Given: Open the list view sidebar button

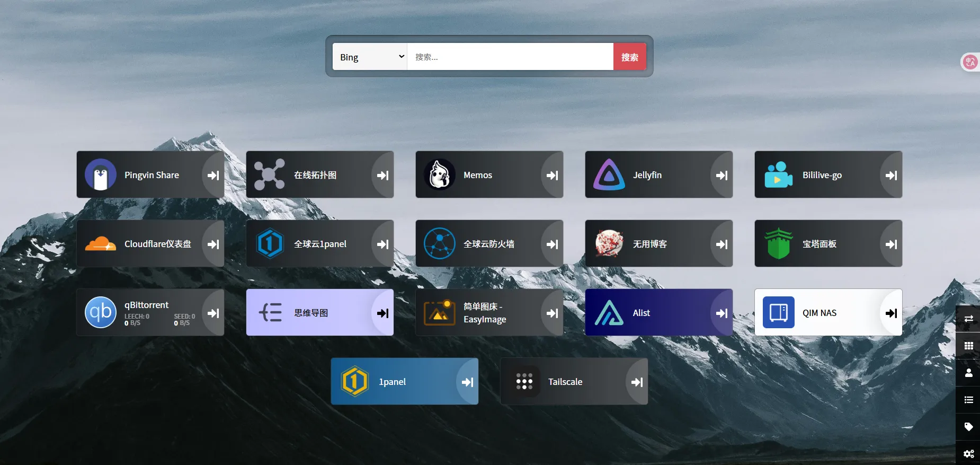Looking at the screenshot, I should (x=968, y=400).
